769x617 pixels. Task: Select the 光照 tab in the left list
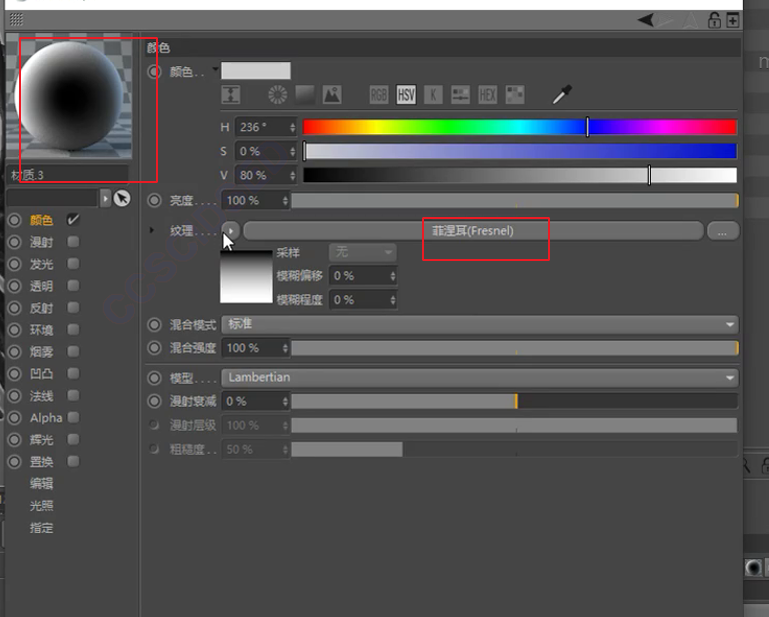click(x=41, y=506)
